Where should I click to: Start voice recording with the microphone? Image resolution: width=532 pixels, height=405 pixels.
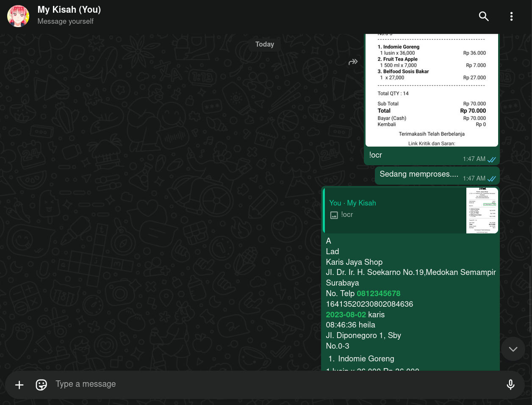click(510, 385)
